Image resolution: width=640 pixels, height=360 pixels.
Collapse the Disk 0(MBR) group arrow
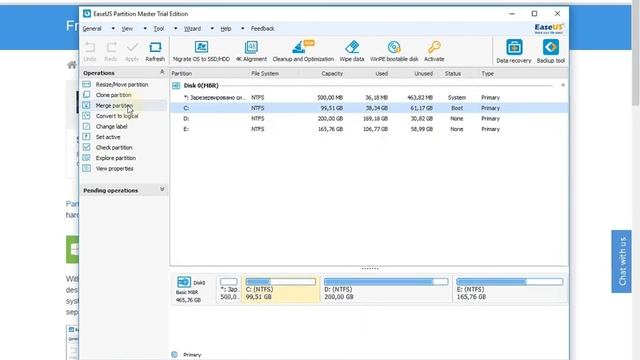(563, 85)
